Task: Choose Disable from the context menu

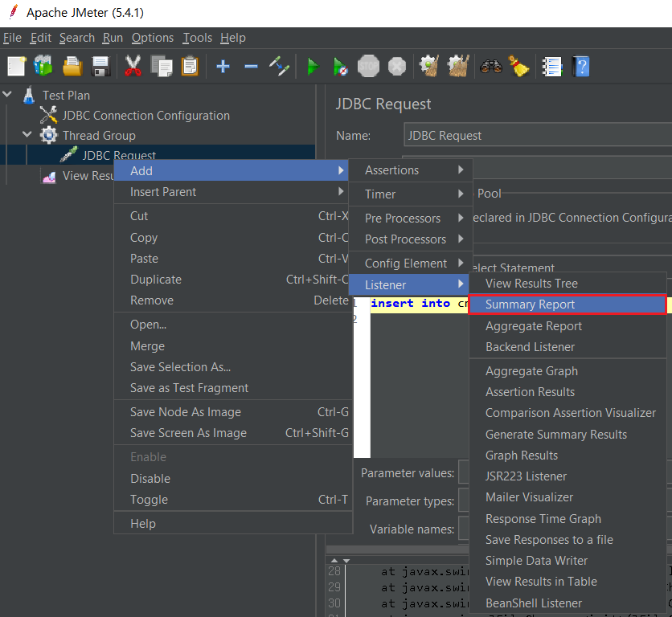Action: pos(233,478)
